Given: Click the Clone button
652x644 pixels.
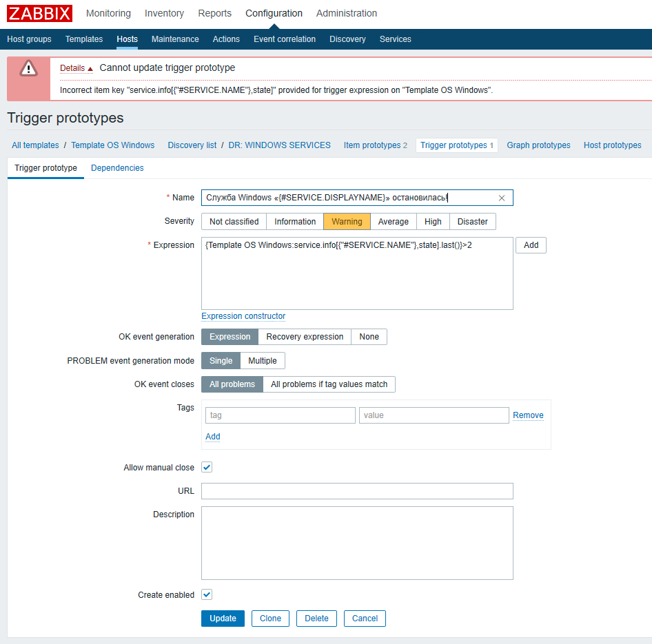Looking at the screenshot, I should point(270,619).
